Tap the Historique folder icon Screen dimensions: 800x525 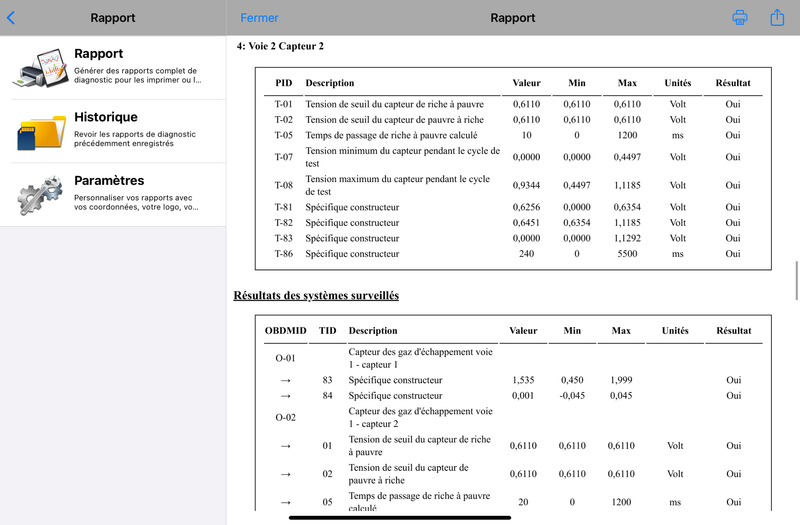point(40,131)
